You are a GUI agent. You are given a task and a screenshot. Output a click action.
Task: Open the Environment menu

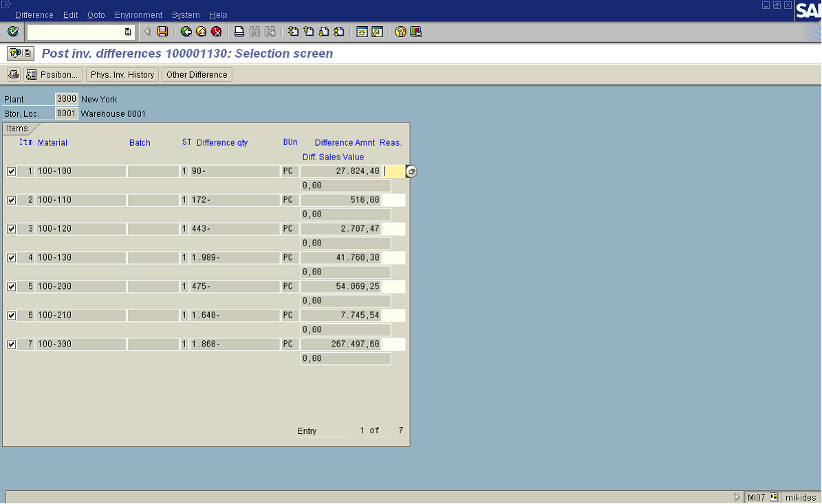click(138, 15)
